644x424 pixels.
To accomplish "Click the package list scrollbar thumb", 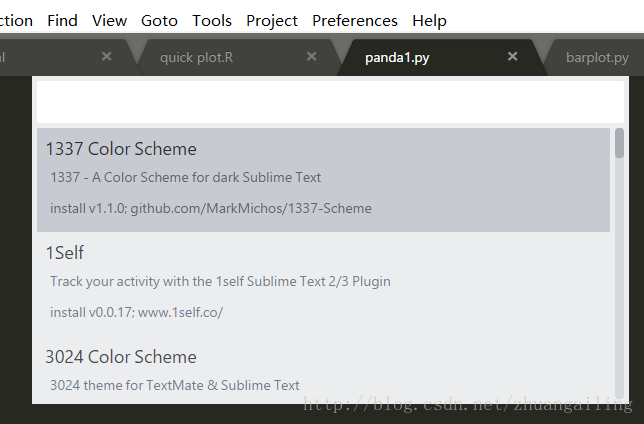I will click(619, 143).
